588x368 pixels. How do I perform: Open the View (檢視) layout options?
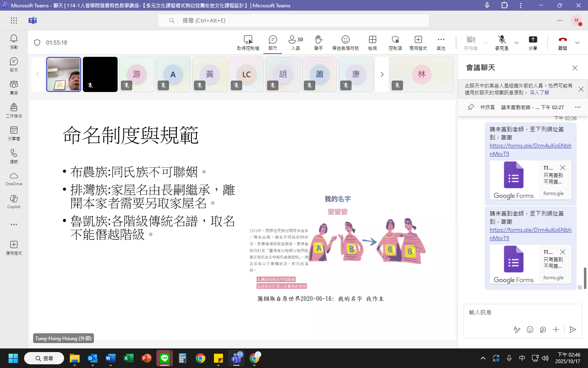(x=372, y=43)
